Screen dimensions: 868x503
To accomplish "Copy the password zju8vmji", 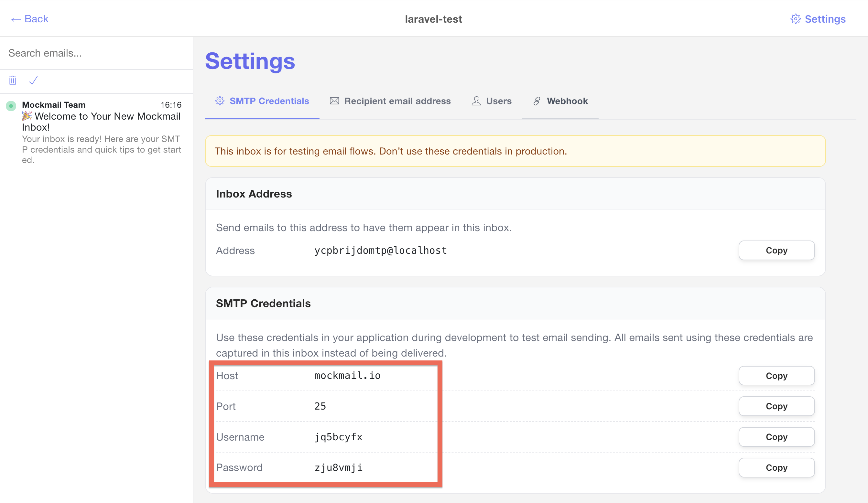I will 776,467.
